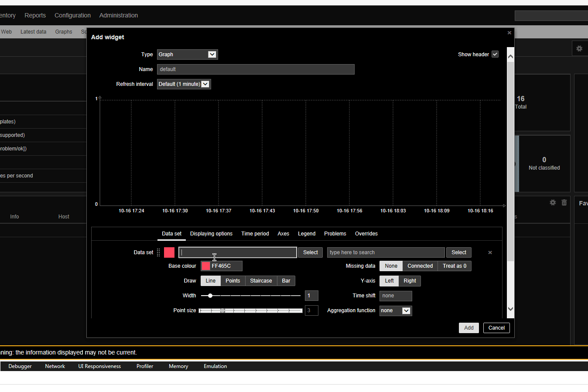Click the Add button
The image size is (588, 392).
pos(468,328)
